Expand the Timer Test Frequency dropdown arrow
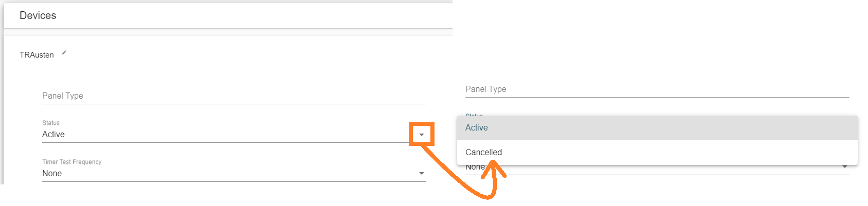This screenshot has width=868, height=206. (x=422, y=174)
